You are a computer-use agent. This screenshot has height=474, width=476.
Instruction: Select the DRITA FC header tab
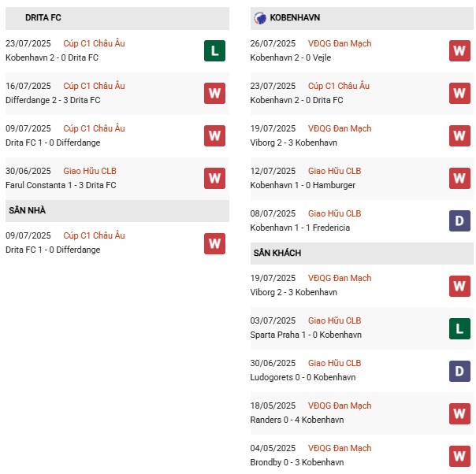pos(43,17)
